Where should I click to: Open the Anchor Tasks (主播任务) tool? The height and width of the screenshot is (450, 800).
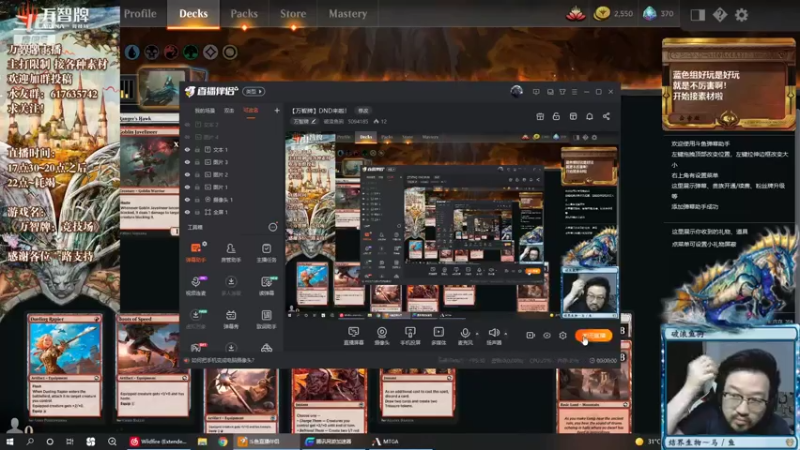point(266,253)
